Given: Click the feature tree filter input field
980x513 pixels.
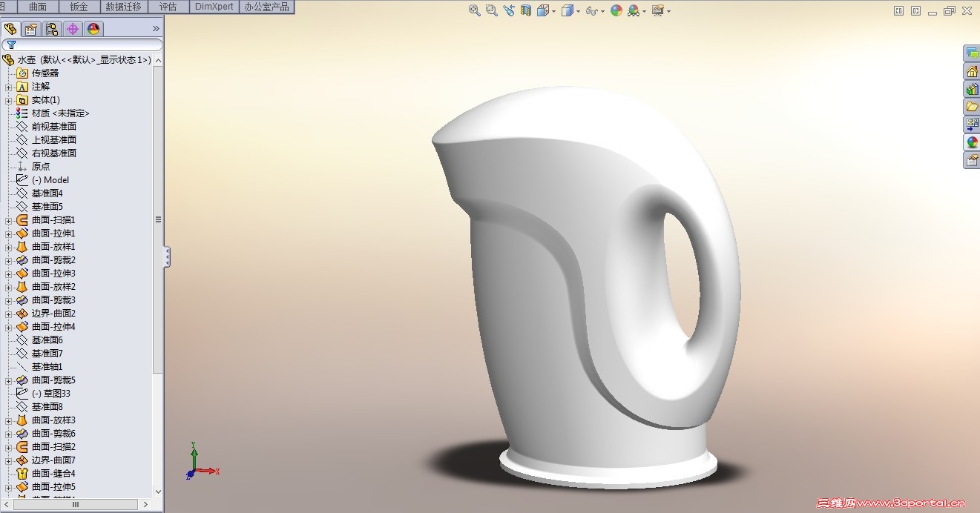Looking at the screenshot, I should (82, 45).
